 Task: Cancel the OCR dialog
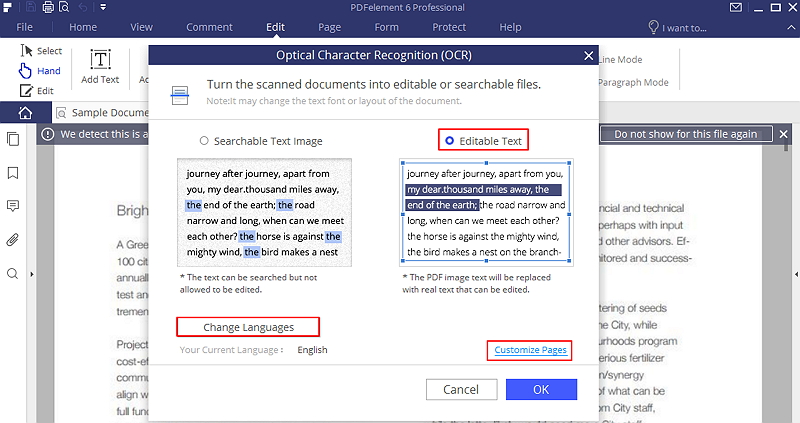click(x=461, y=389)
